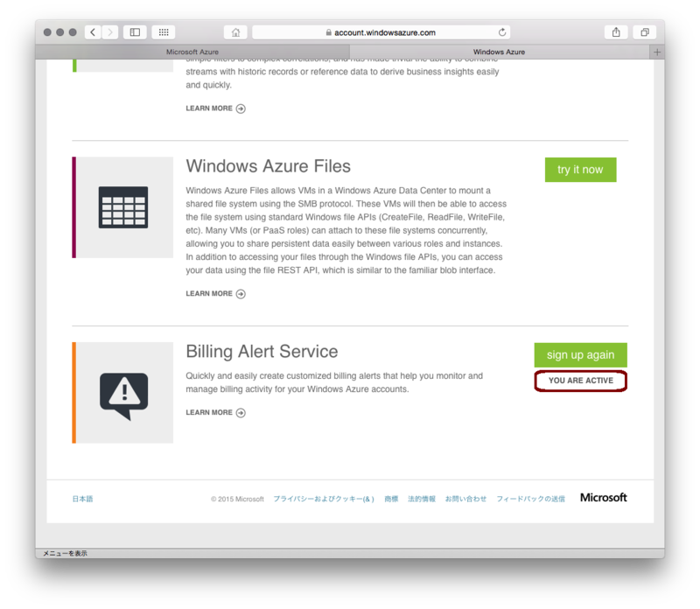Add a new tab with plus icon

point(657,52)
